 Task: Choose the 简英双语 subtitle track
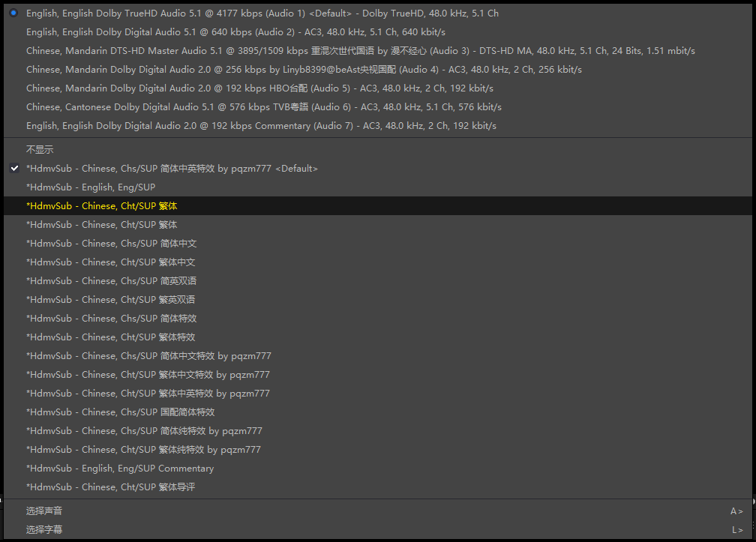point(111,281)
